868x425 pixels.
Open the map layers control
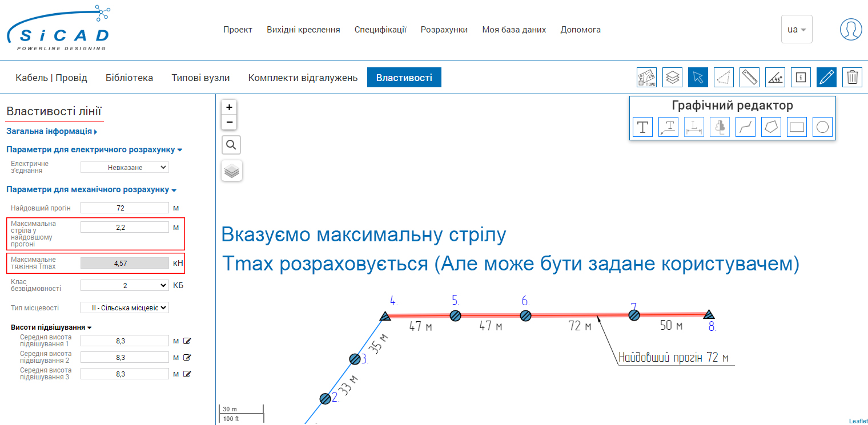232,171
